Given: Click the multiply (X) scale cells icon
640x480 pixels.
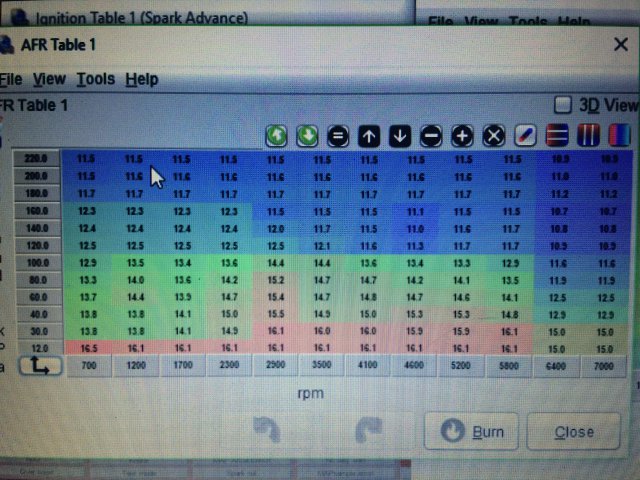Looking at the screenshot, I should click(x=493, y=135).
